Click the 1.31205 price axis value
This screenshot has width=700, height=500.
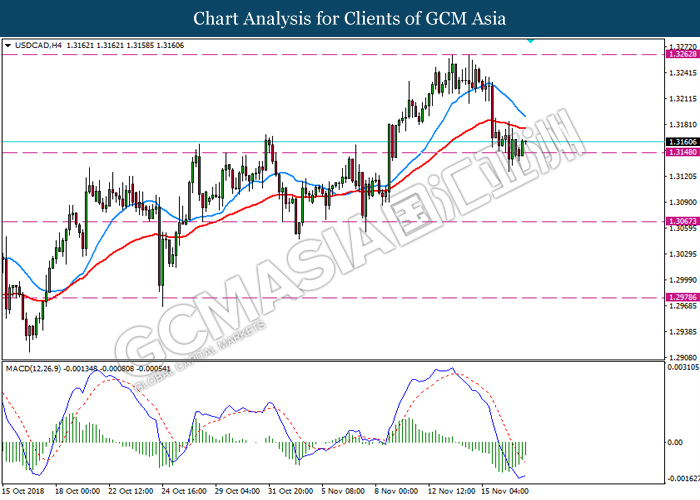tap(683, 176)
